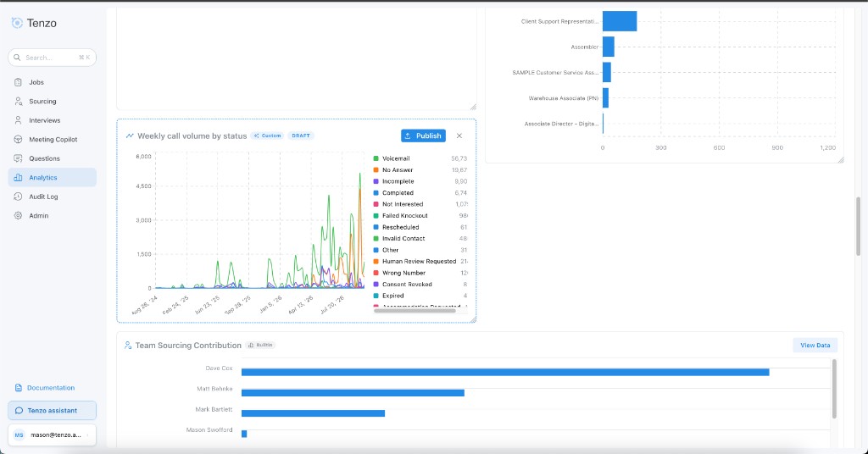Open the Tenzo assistant button
Image resolution: width=868 pixels, height=454 pixels.
pyautogui.click(x=52, y=410)
